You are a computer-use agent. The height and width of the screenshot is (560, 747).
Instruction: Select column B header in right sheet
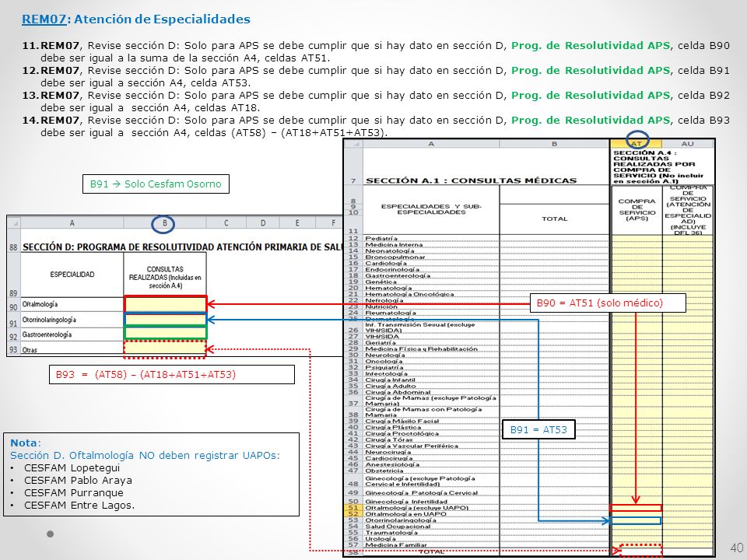point(555,143)
